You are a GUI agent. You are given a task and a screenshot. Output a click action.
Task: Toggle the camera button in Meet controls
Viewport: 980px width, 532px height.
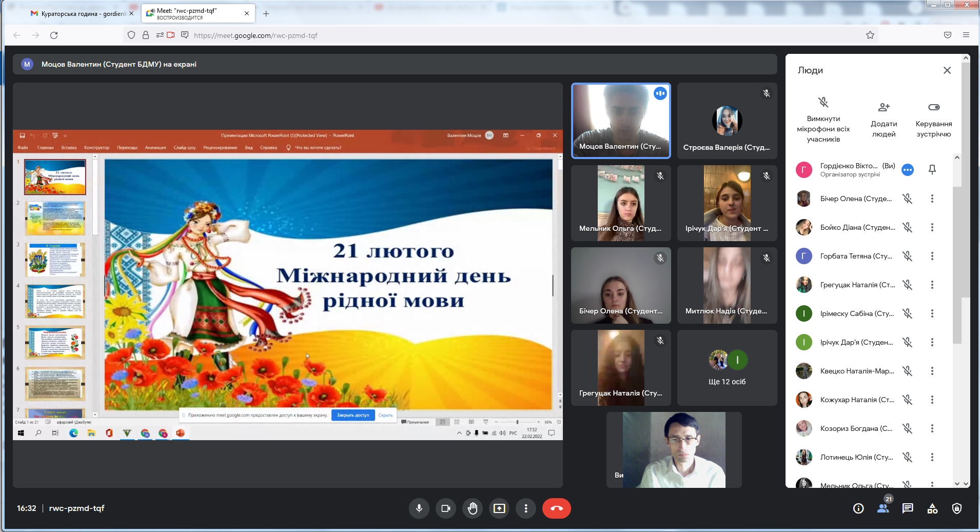[446, 508]
